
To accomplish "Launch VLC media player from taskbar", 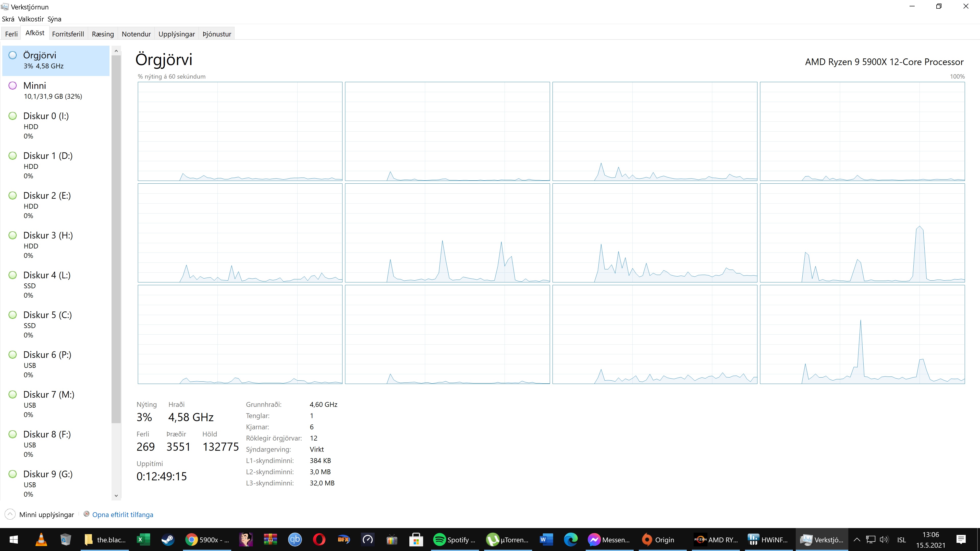I will coord(41,540).
